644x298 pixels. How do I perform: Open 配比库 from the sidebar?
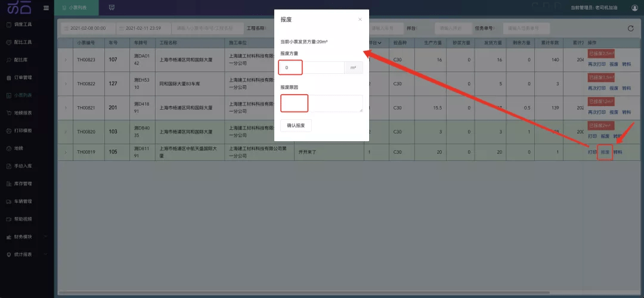point(20,60)
